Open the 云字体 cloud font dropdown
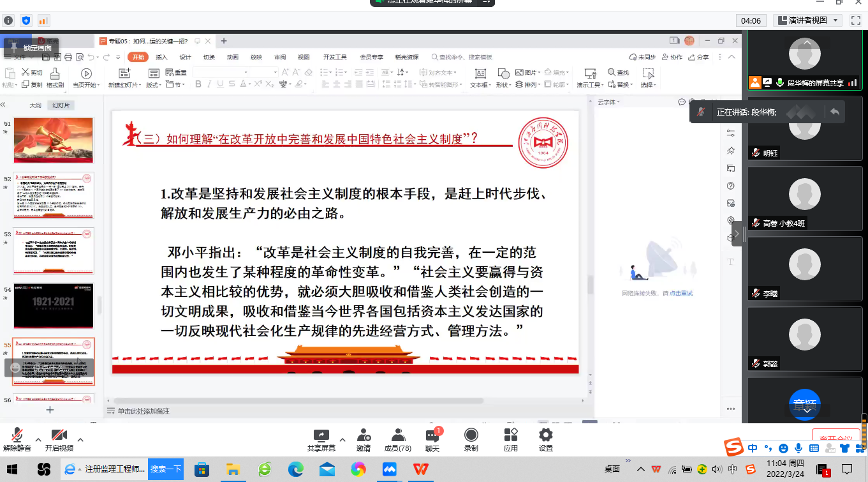 608,102
